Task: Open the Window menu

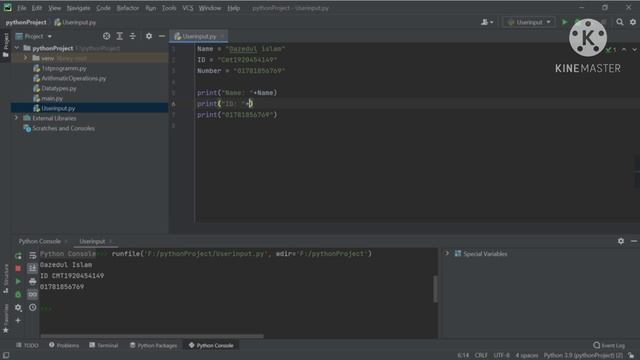Action: point(210,8)
